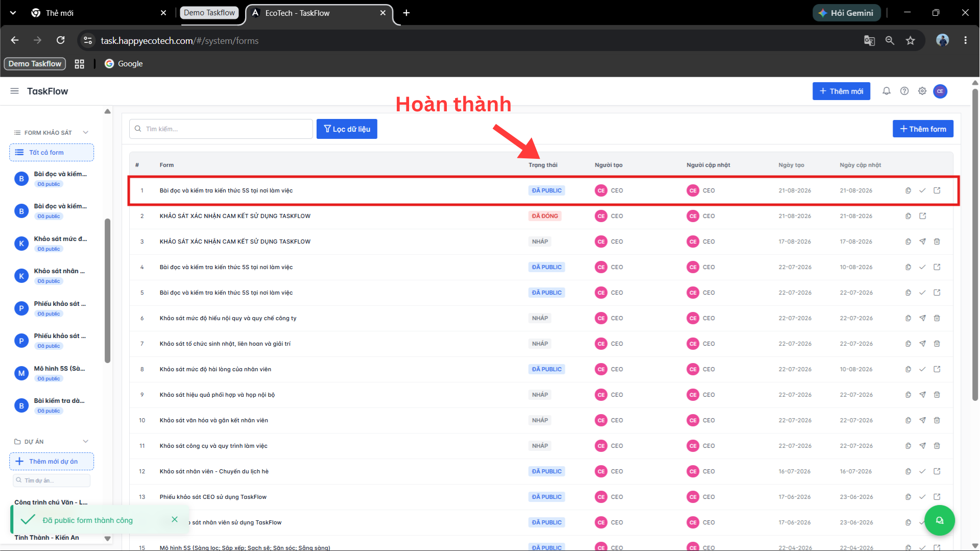Click the 'Tìm kiếm...' search field

point(221,129)
